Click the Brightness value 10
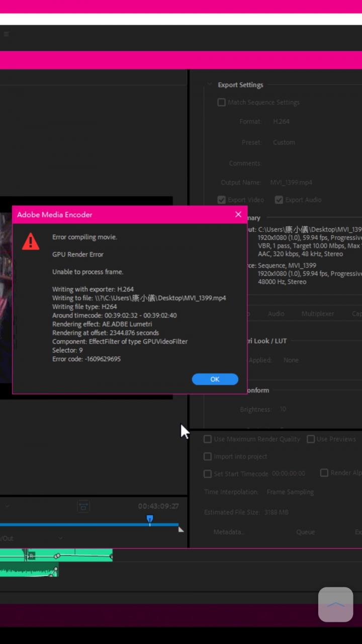 pos(283,410)
